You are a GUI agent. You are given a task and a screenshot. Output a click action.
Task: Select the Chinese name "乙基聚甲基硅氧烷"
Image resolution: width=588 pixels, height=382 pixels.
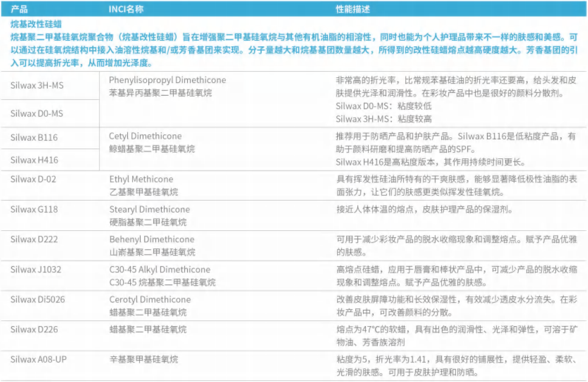pos(144,192)
